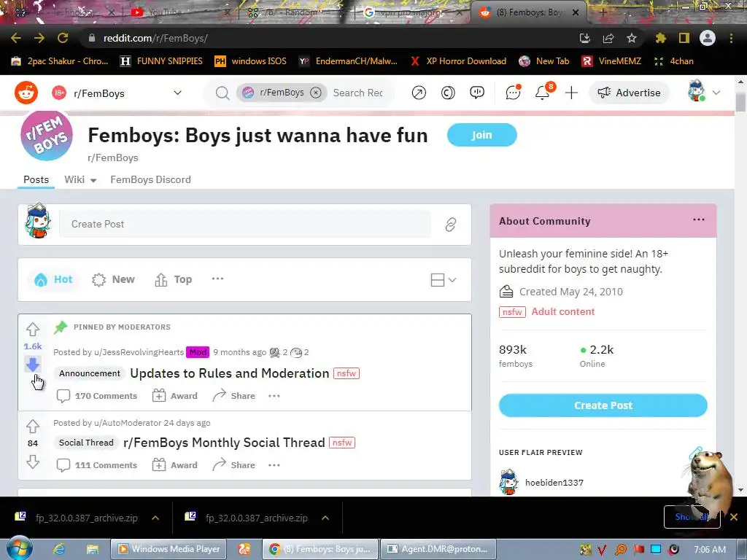This screenshot has height=560, width=747.
Task: Click the browser forward arrow
Action: [x=39, y=38]
